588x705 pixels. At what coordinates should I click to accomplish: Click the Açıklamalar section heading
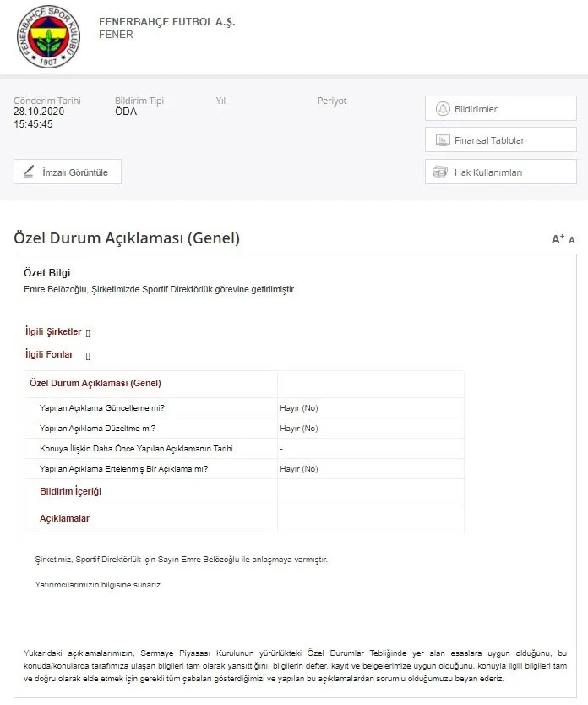coord(64,518)
